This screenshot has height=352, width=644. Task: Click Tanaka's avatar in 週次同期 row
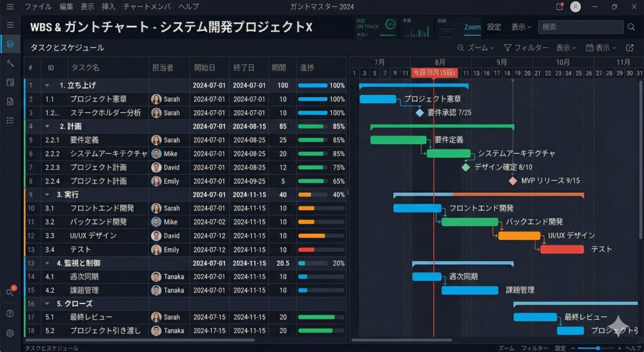coord(156,276)
